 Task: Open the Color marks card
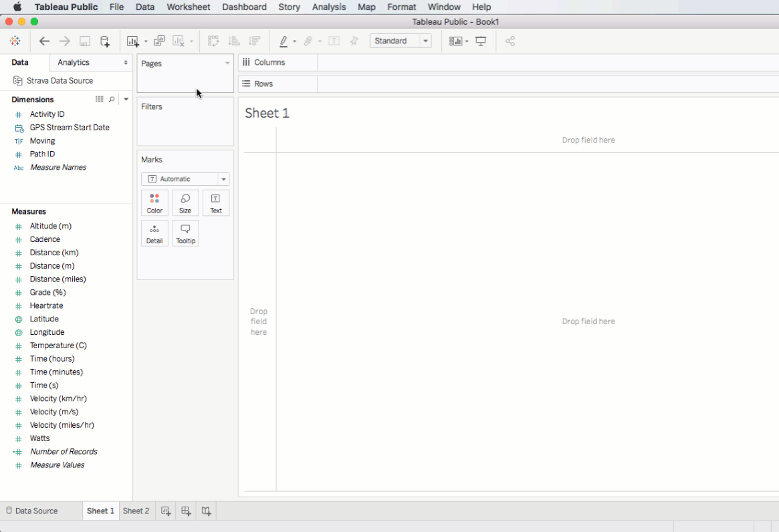pos(154,203)
